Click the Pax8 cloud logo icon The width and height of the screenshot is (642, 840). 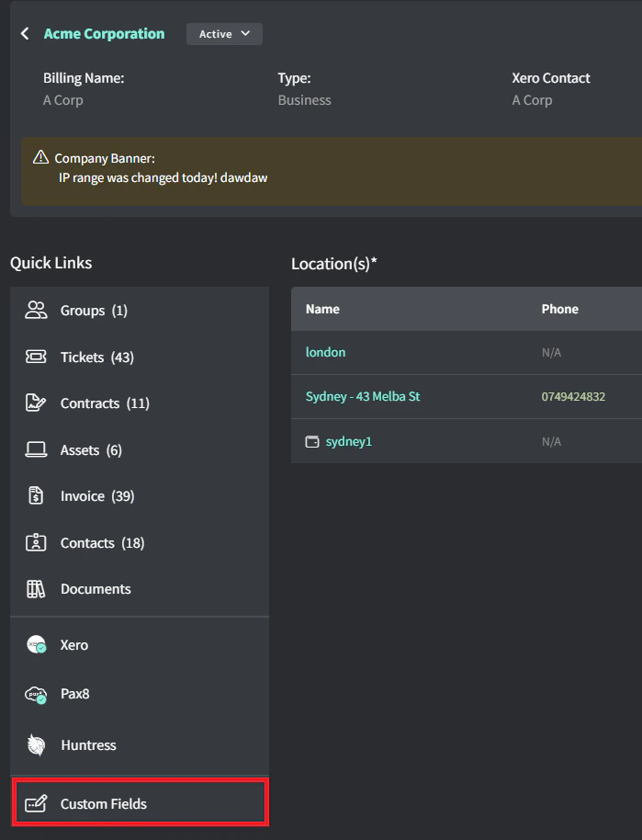coord(36,694)
